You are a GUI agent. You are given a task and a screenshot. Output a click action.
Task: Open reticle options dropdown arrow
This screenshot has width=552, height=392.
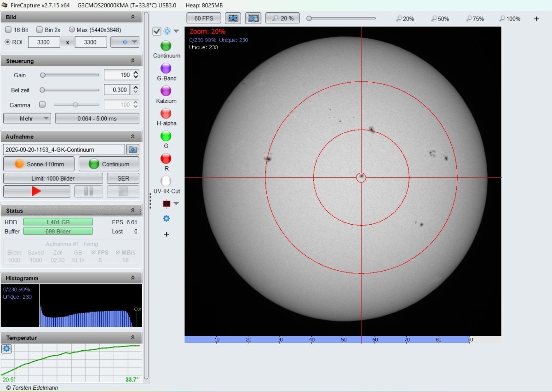(176, 31)
